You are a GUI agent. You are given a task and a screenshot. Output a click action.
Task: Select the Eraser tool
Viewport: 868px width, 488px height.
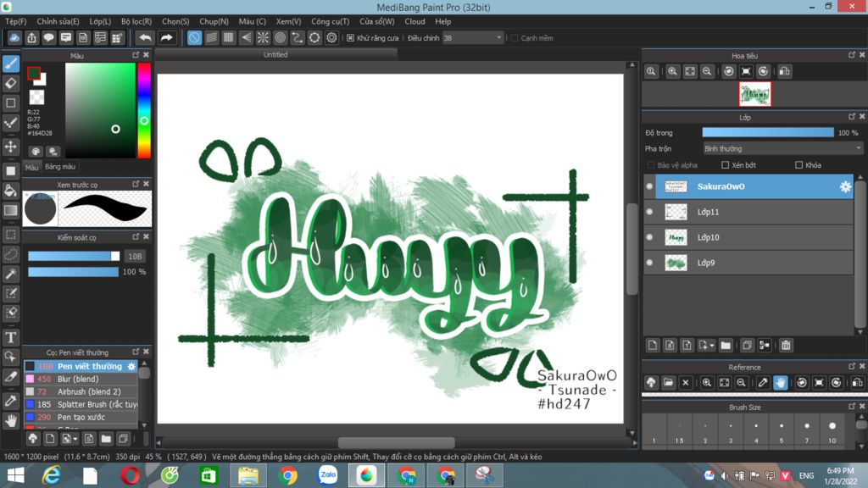point(11,84)
